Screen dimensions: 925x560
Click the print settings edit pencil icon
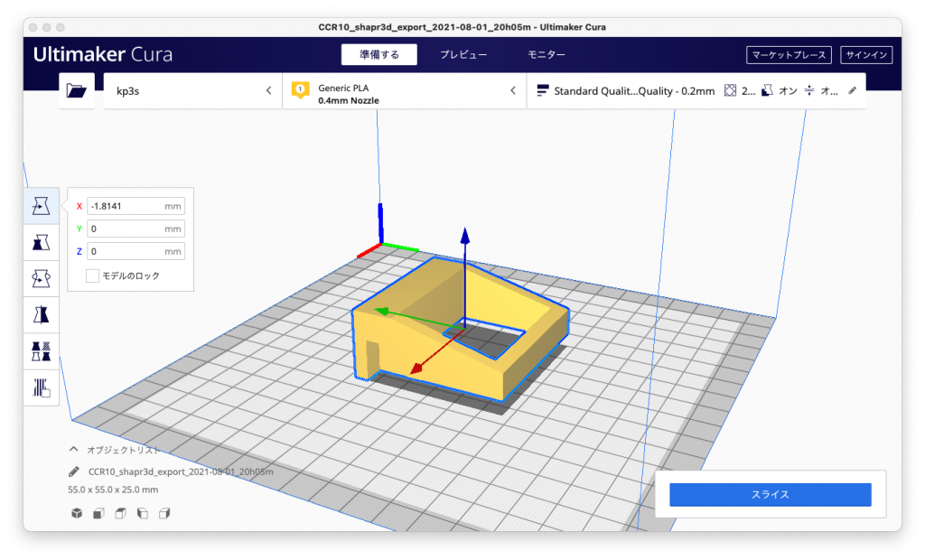853,90
